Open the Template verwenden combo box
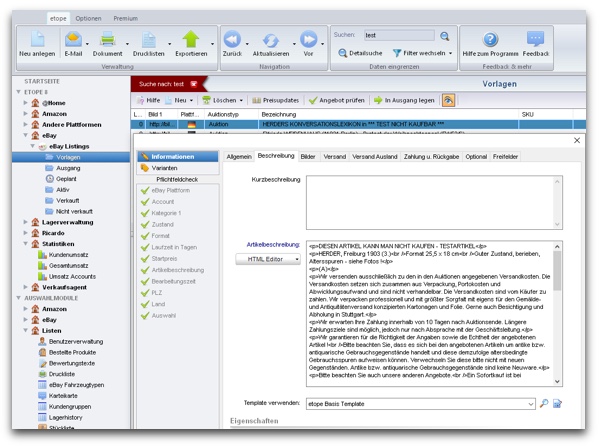The width and height of the screenshot is (600, 446). [421, 404]
